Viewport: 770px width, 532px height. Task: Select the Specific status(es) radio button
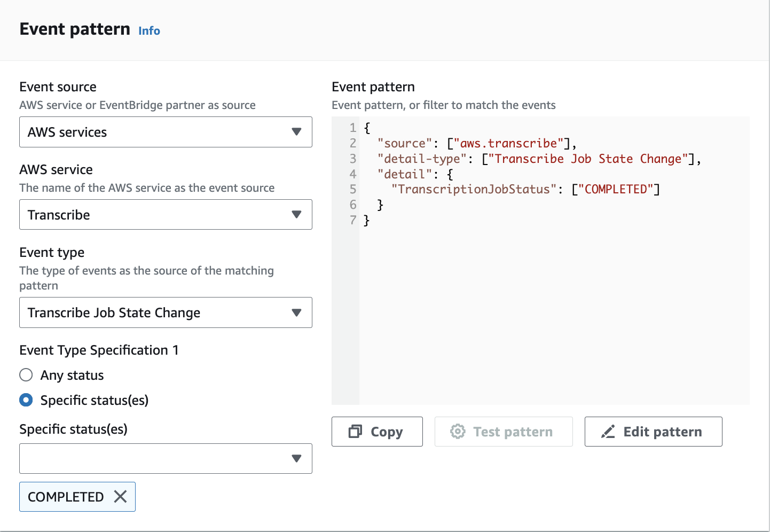(x=26, y=400)
